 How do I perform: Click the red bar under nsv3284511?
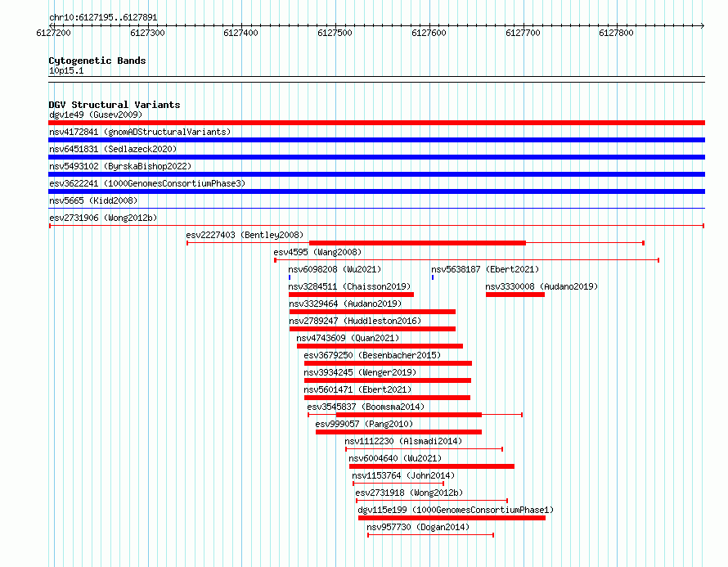351,295
